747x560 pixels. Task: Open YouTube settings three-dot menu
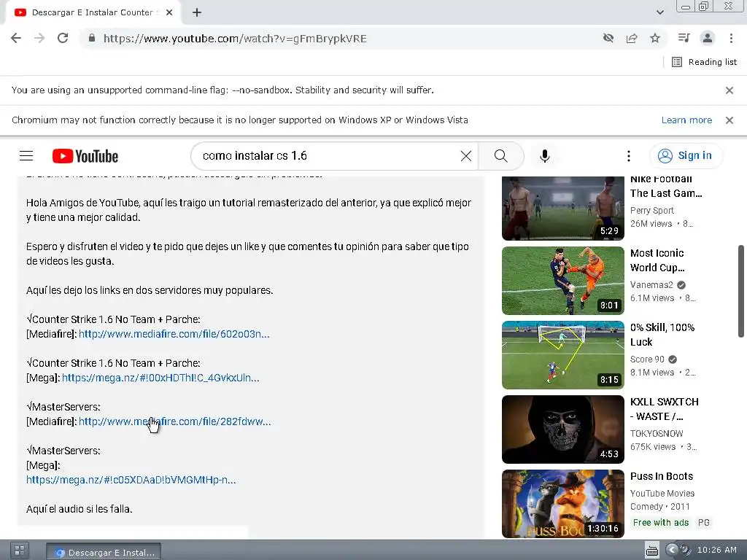coord(628,156)
